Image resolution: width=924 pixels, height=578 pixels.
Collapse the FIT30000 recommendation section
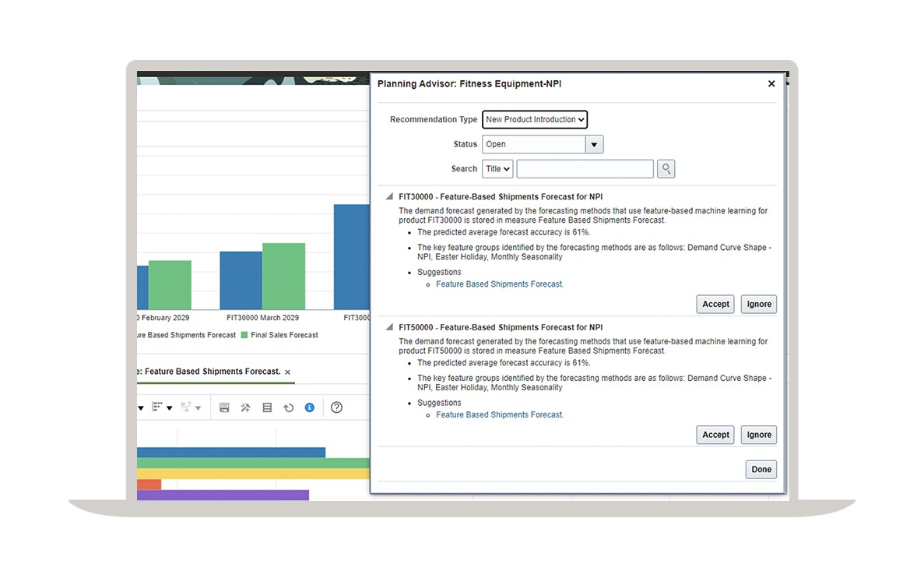(x=389, y=197)
